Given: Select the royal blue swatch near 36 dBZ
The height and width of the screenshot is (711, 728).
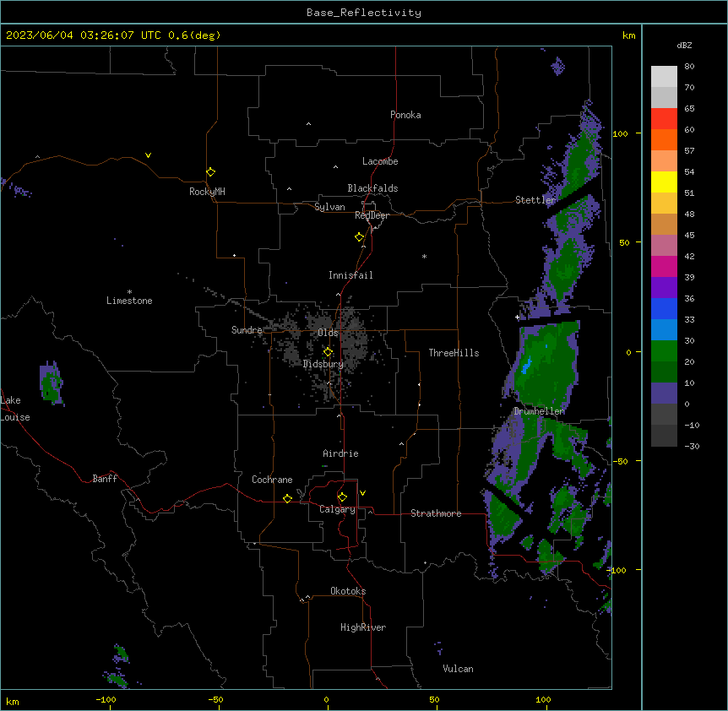Looking at the screenshot, I should tap(664, 308).
